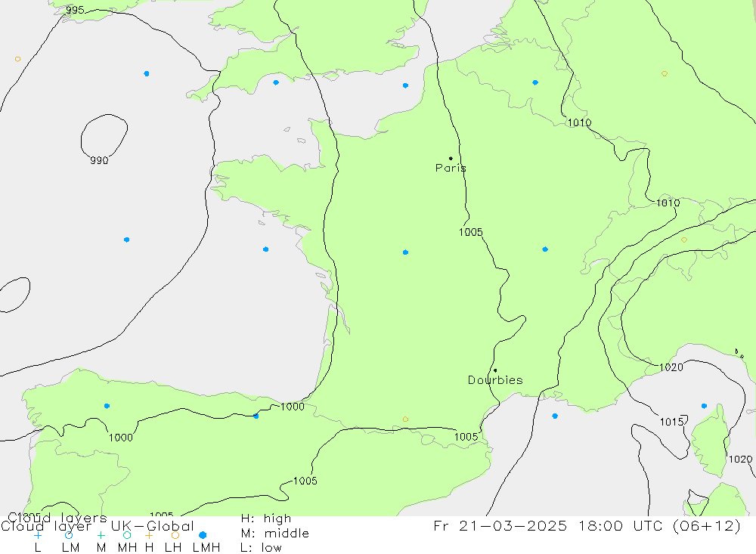Click the green circle MH legend symbol
Image resolution: width=756 pixels, height=554 pixels.
coord(127,535)
